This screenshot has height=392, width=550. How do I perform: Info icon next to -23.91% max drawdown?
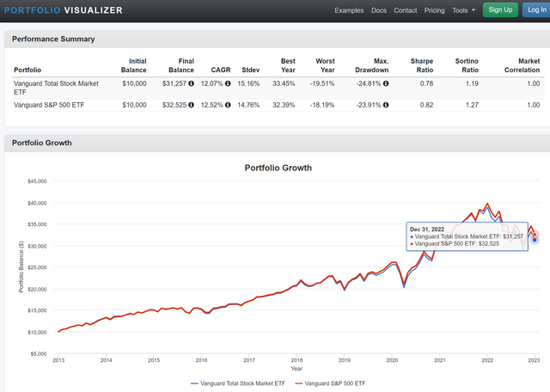[386, 105]
